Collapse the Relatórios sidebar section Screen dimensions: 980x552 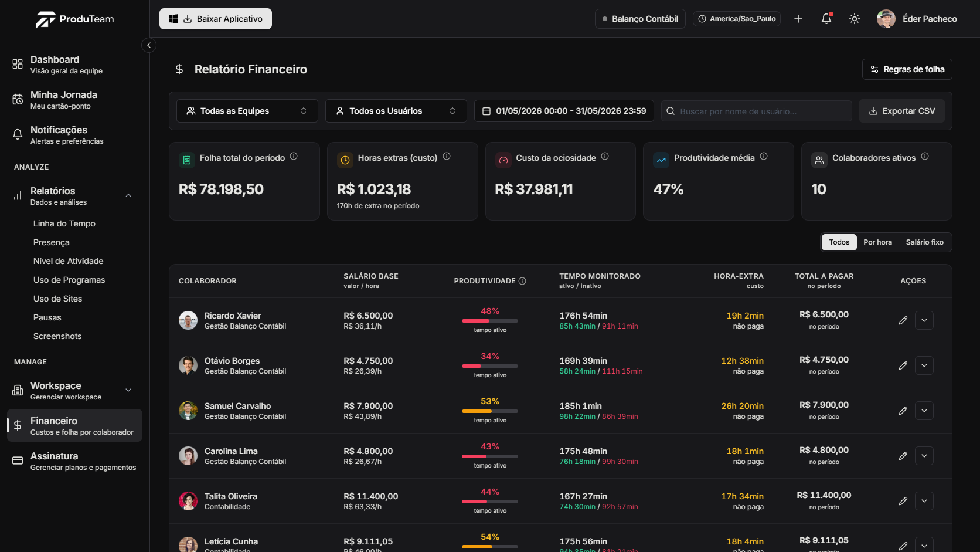(x=128, y=196)
